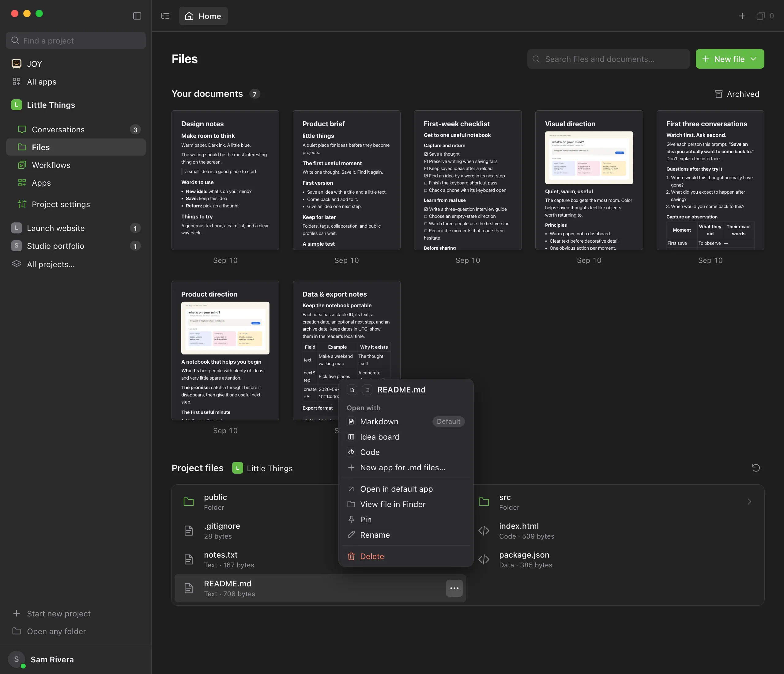Open Apps in the sidebar
Image resolution: width=784 pixels, height=674 pixels.
pyautogui.click(x=76, y=183)
